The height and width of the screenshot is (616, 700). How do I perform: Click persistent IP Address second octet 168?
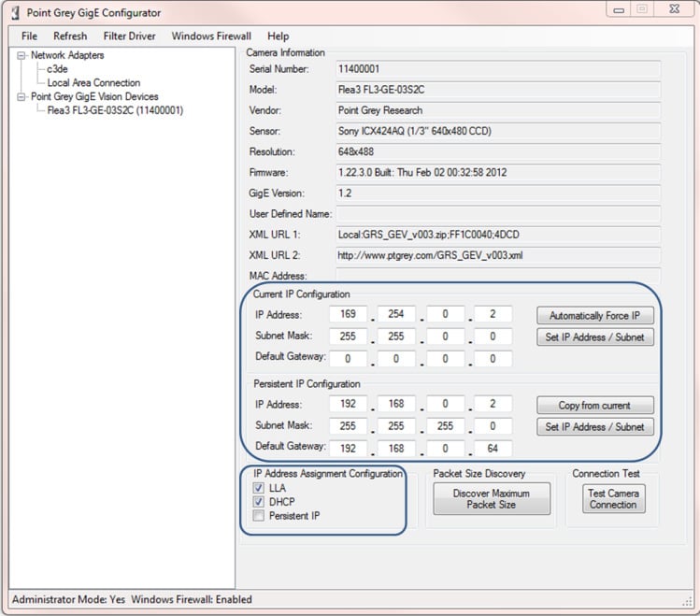point(396,404)
